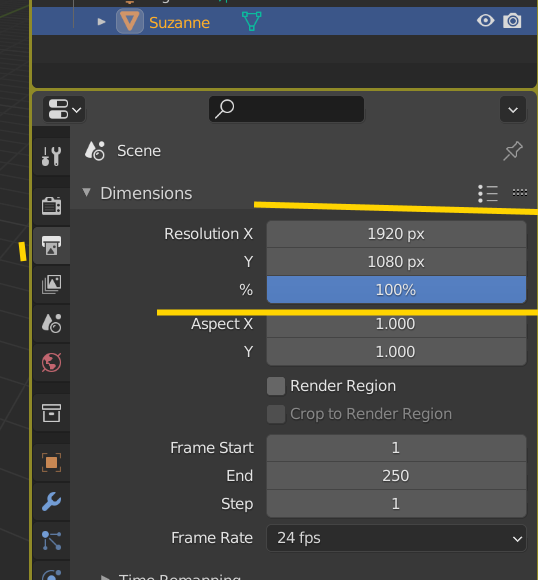Click the Frame Start field
The width and height of the screenshot is (538, 580).
point(396,448)
